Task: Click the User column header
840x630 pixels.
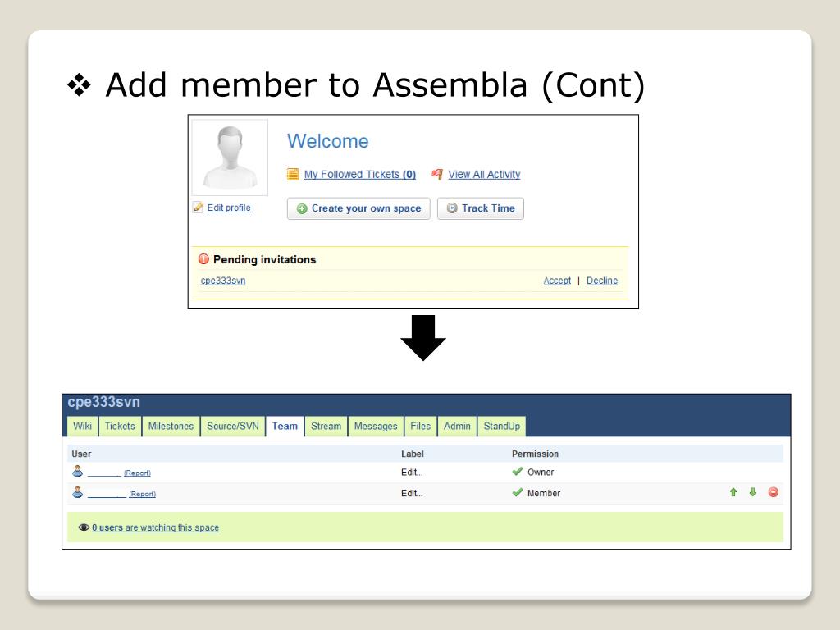Action: coord(81,454)
